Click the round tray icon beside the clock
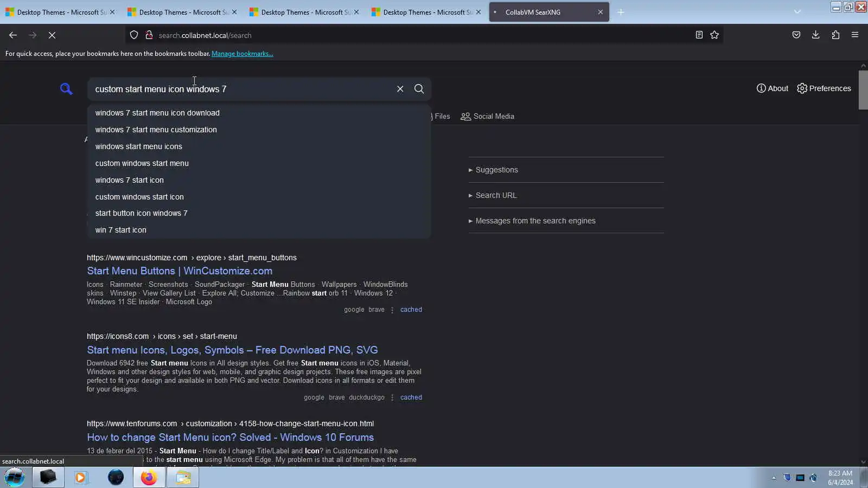This screenshot has height=488, width=868. (813, 478)
